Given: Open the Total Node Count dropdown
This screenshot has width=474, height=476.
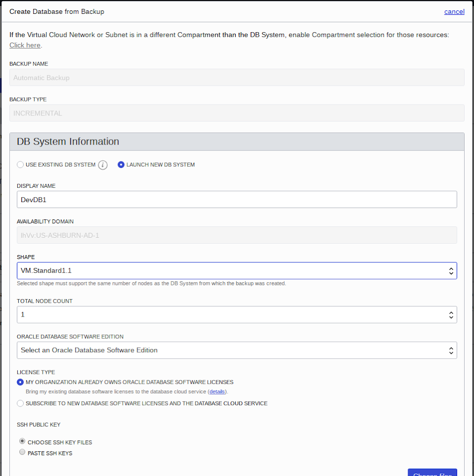Looking at the screenshot, I should [x=237, y=315].
